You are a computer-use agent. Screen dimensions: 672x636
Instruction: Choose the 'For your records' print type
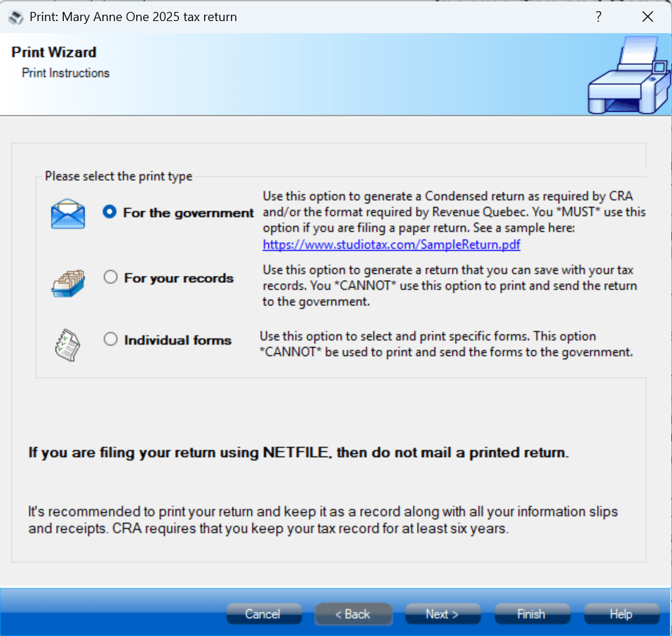[x=110, y=277]
